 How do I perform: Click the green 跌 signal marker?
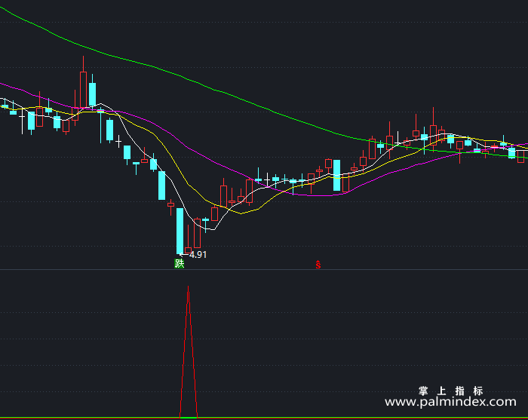pyautogui.click(x=180, y=263)
